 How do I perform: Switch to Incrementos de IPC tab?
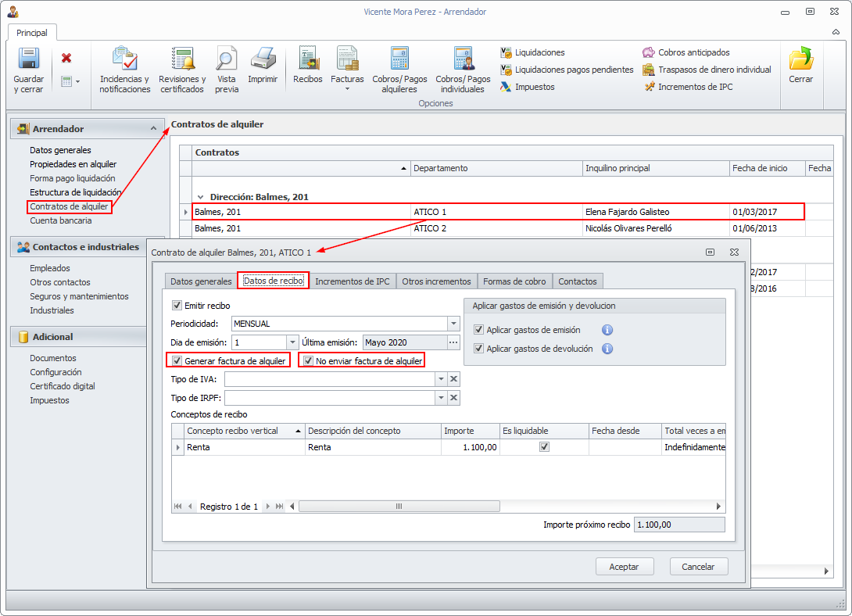(352, 281)
